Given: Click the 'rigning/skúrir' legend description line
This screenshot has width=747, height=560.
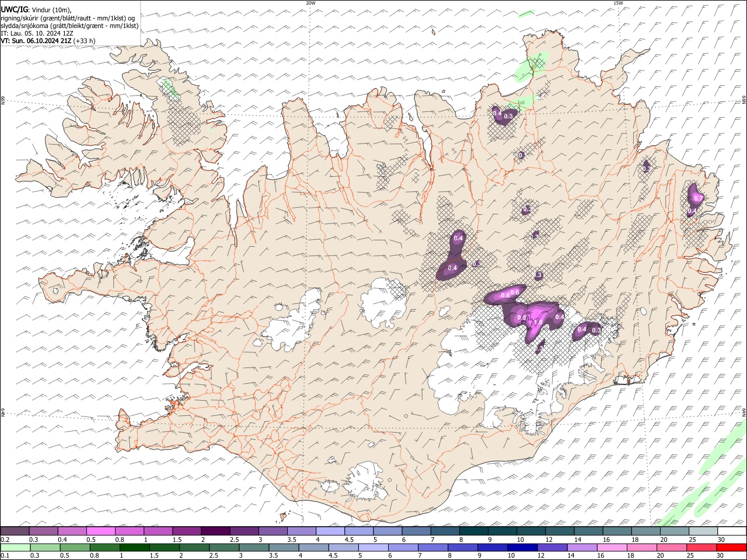Looking at the screenshot, I should coord(68,18).
